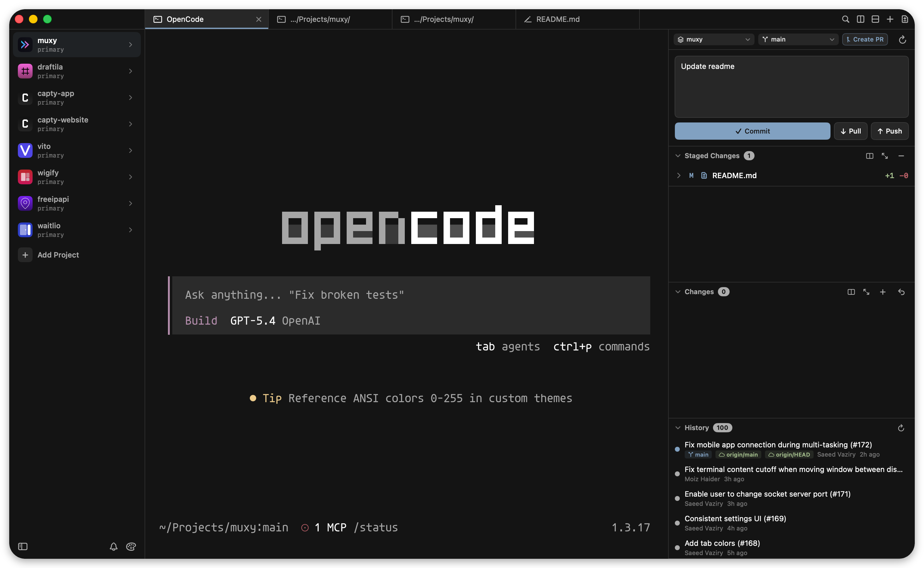Click the origin/main branch tag
Screen dimensions: 924x568
tap(738, 454)
